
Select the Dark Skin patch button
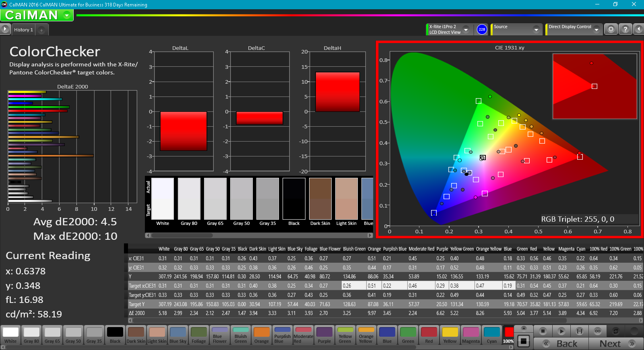click(x=136, y=335)
